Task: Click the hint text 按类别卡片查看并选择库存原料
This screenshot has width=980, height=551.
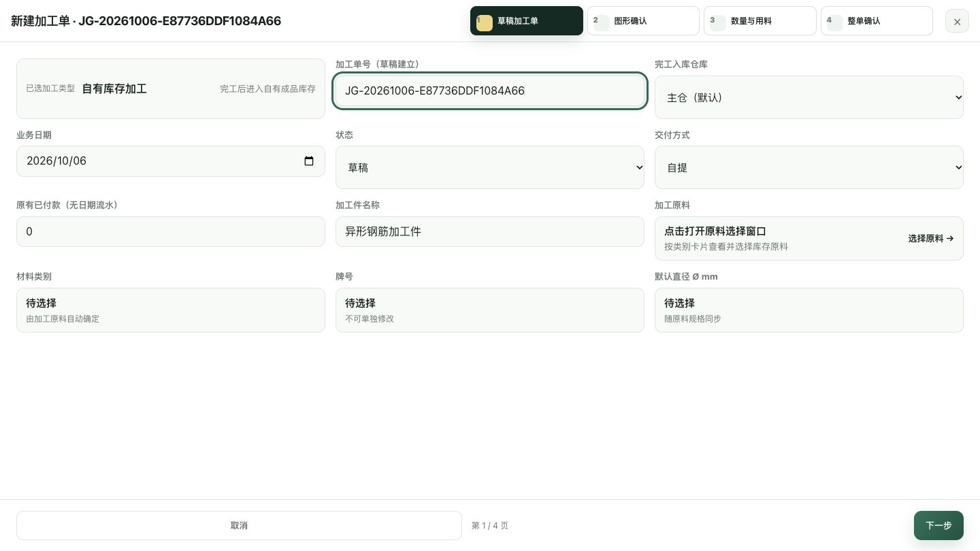Action: [726, 247]
